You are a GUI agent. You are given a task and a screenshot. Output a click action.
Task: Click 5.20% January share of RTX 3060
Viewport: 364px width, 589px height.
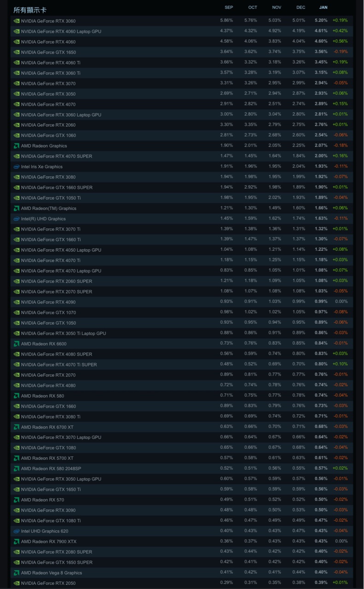point(321,20)
